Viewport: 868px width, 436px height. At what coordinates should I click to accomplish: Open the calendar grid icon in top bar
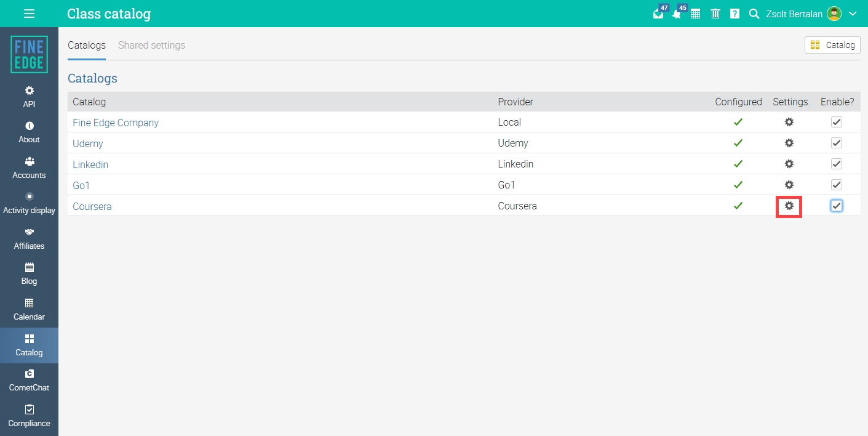[696, 14]
